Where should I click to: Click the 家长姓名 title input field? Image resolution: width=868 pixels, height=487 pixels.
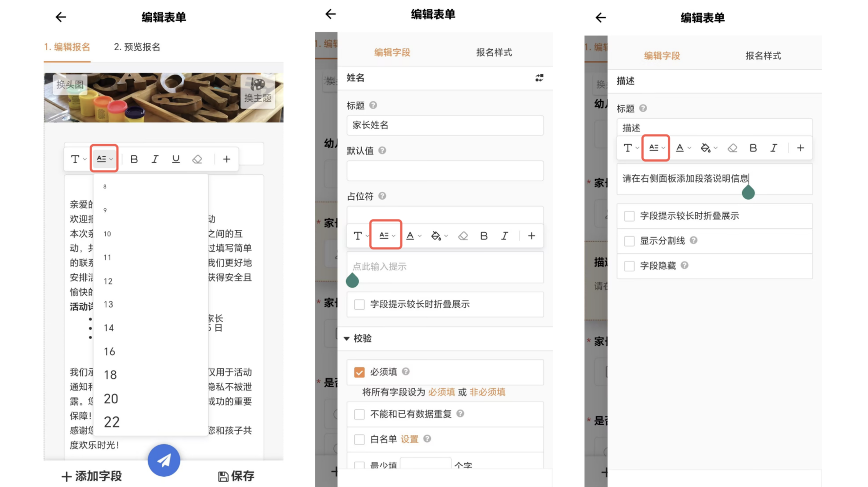pos(445,125)
